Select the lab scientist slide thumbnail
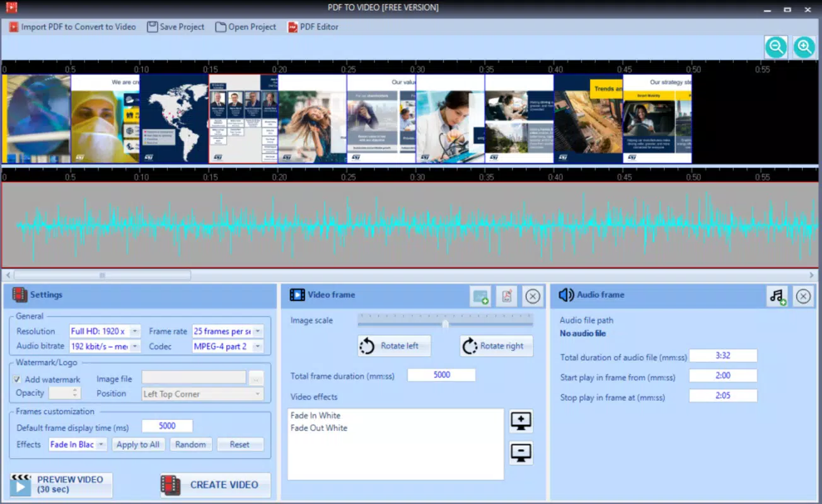822x504 pixels. pos(451,119)
